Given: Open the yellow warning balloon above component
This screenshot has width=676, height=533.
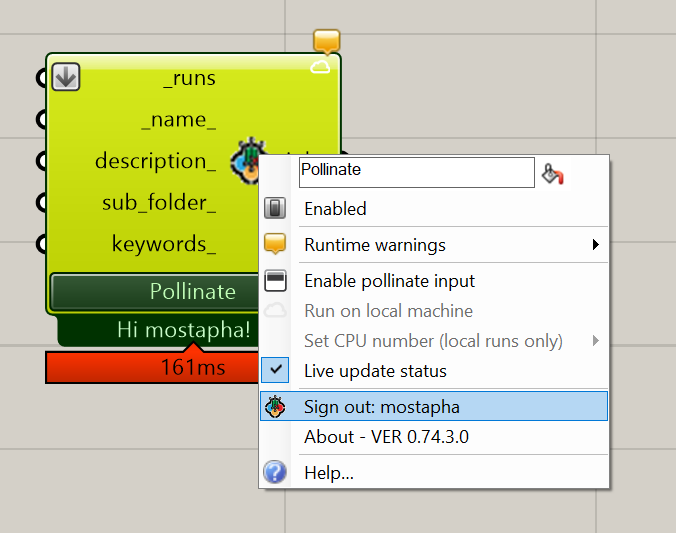Looking at the screenshot, I should tap(327, 42).
